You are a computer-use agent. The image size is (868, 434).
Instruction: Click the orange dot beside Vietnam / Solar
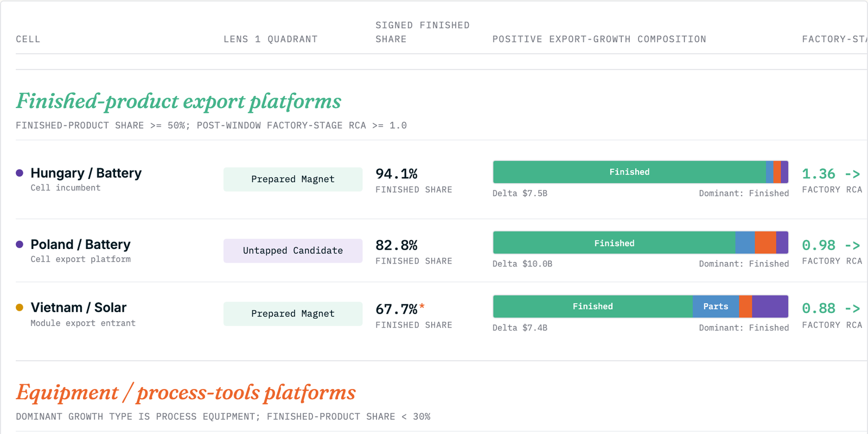[x=20, y=308]
